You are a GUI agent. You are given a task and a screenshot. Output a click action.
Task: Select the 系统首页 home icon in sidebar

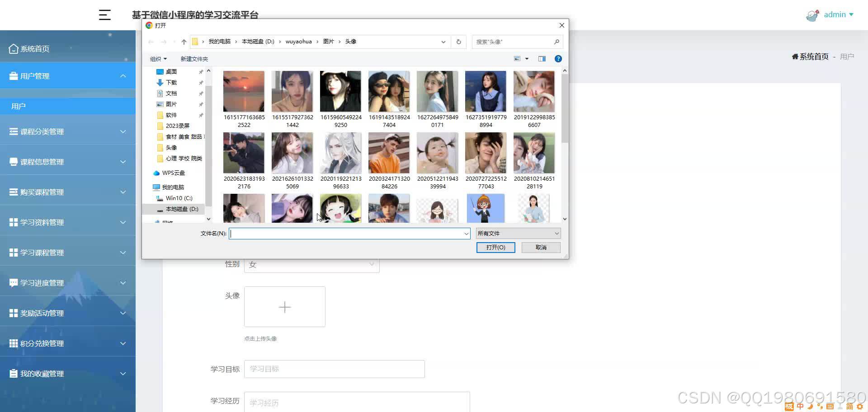pyautogui.click(x=13, y=48)
